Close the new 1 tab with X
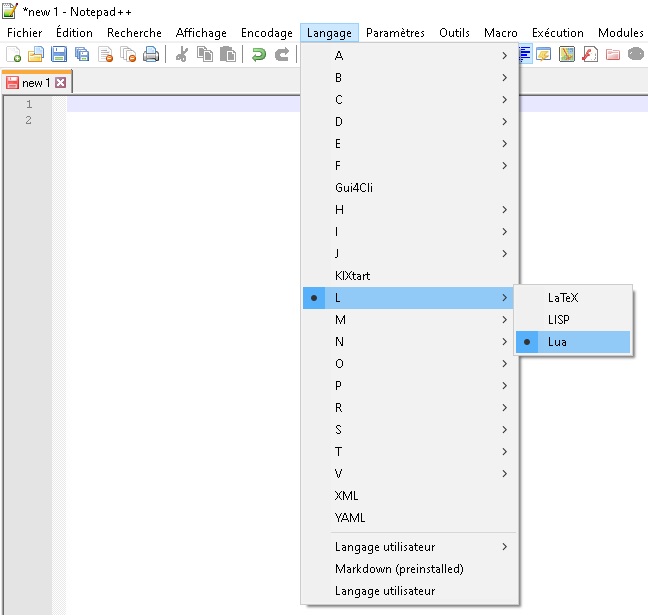The width and height of the screenshot is (648, 615). click(60, 83)
